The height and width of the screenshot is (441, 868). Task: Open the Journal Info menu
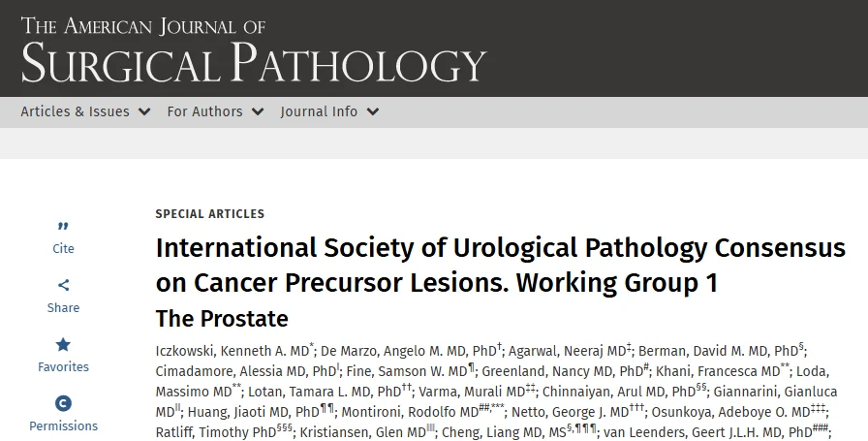tap(319, 111)
